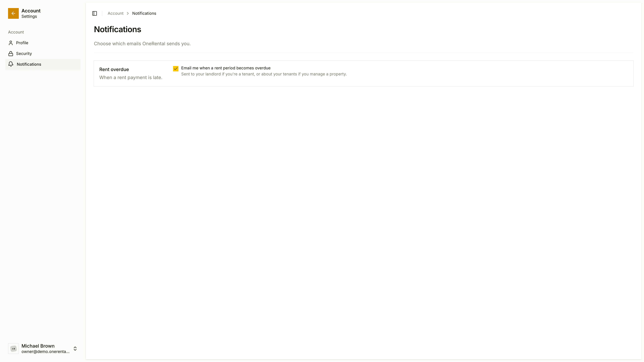
Task: Click the Notifications breadcrumb item
Action: tap(144, 13)
